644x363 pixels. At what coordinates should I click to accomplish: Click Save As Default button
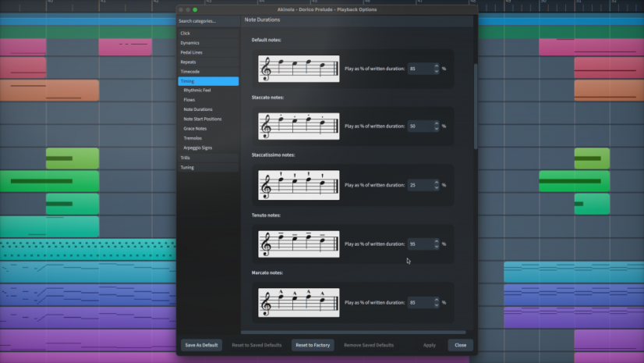click(x=201, y=345)
